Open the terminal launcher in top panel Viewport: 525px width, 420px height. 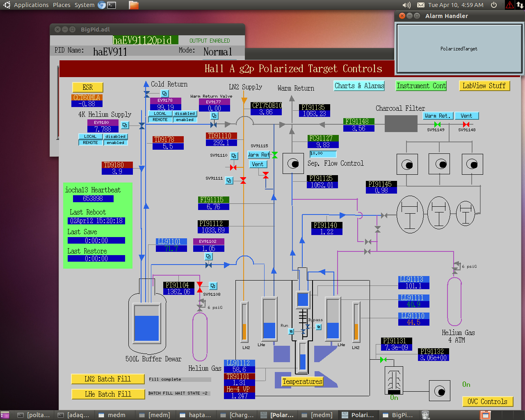(112, 5)
